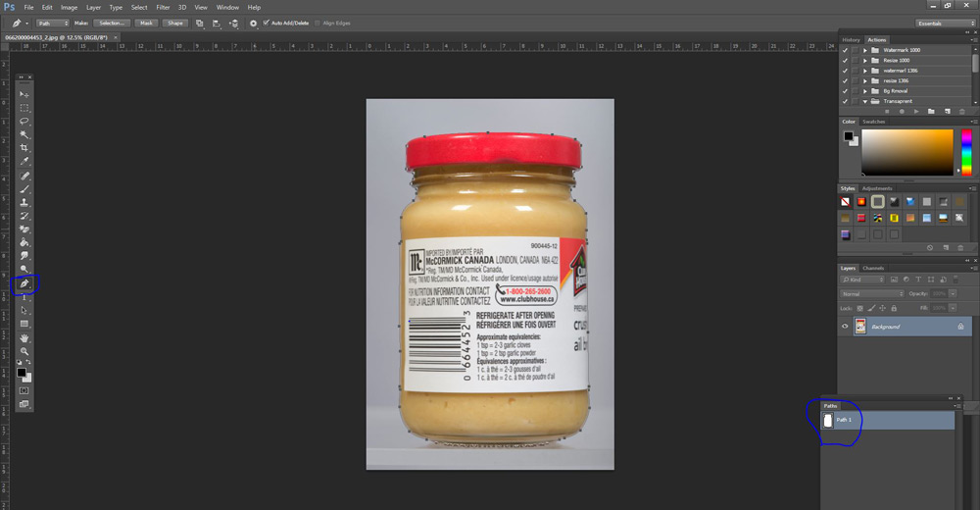
Task: Open the Path mode dropdown
Action: [x=52, y=23]
